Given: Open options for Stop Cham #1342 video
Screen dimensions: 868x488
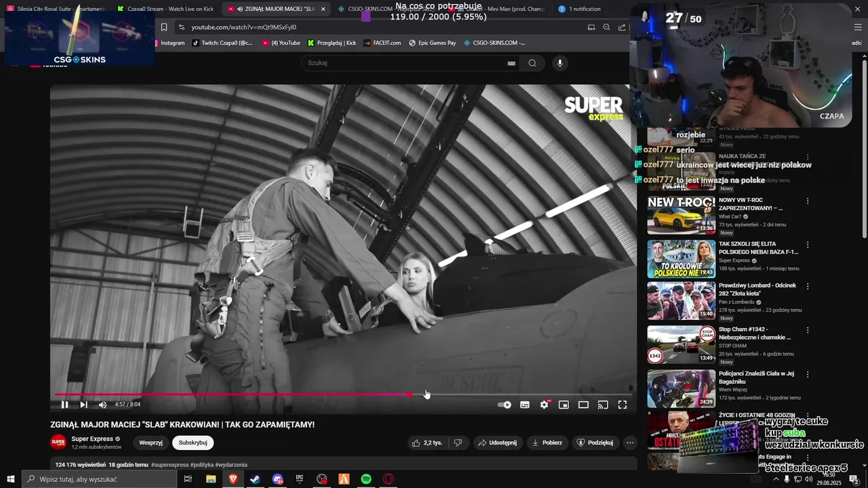Looking at the screenshot, I should coord(808,330).
